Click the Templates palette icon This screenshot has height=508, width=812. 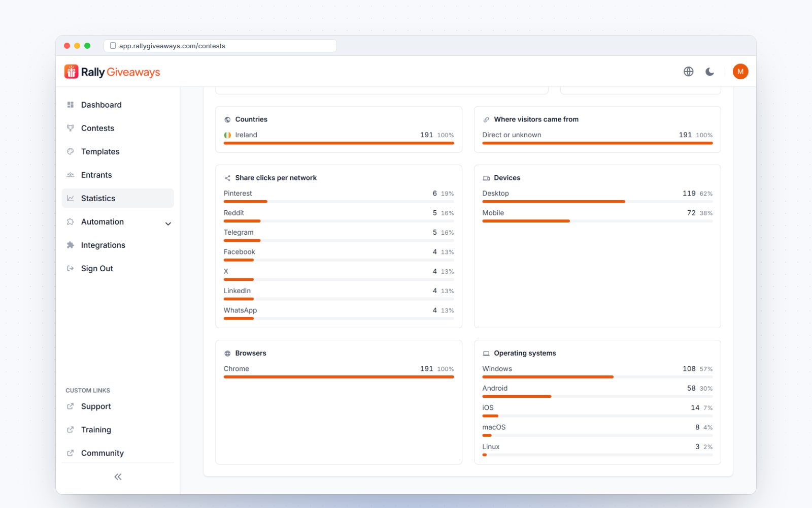(x=71, y=151)
